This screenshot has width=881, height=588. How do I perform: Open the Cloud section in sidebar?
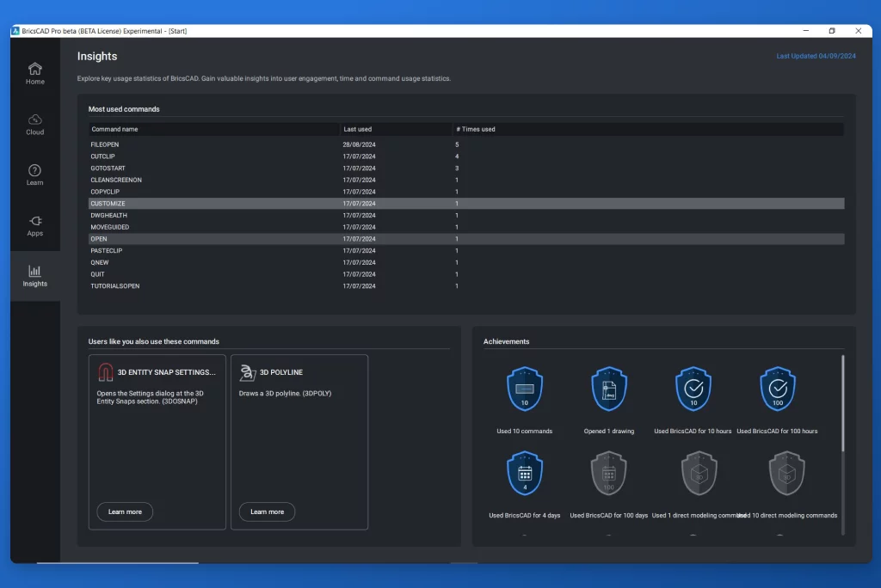coord(34,125)
